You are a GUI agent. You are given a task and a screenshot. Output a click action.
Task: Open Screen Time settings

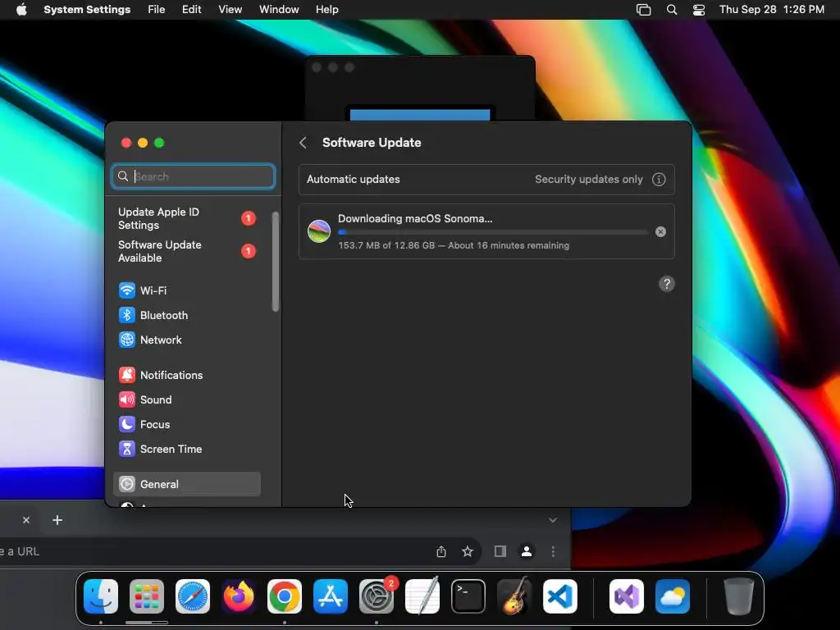coord(186,449)
